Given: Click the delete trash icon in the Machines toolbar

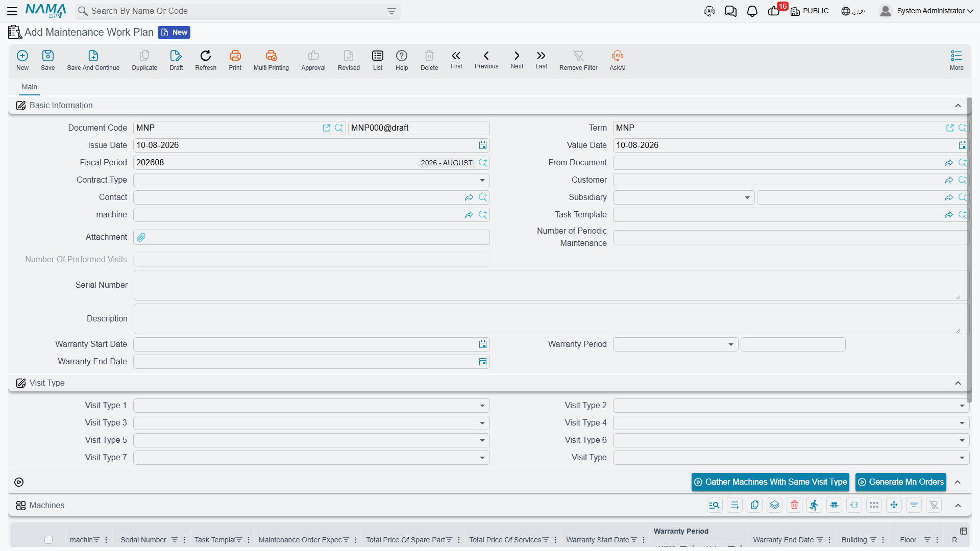Looking at the screenshot, I should tap(795, 505).
